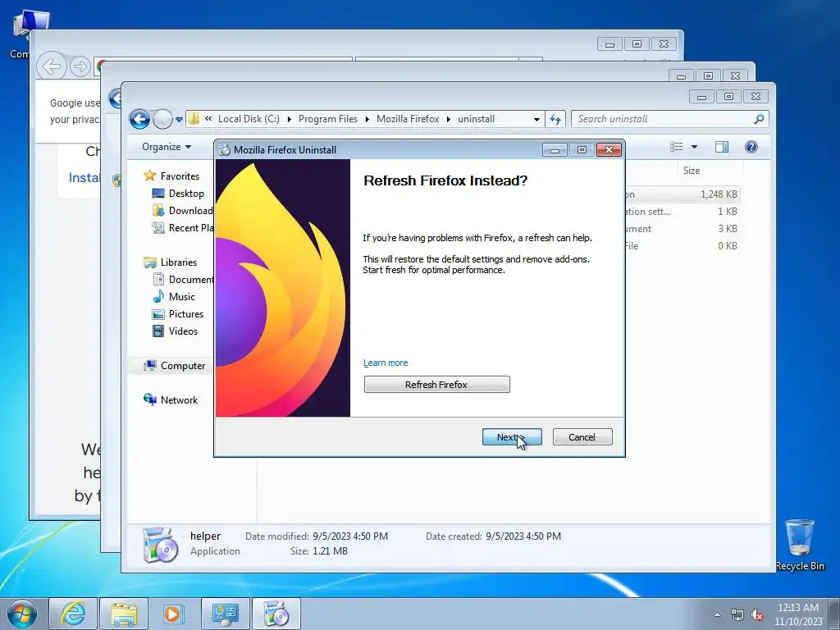Click the network status tray icon

click(737, 615)
